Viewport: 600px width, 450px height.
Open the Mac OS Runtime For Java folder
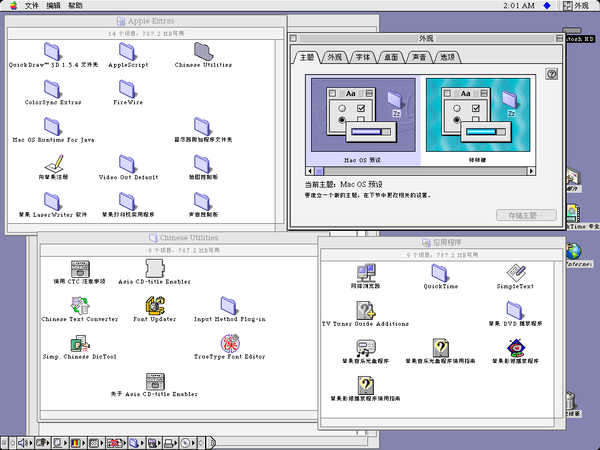(52, 127)
